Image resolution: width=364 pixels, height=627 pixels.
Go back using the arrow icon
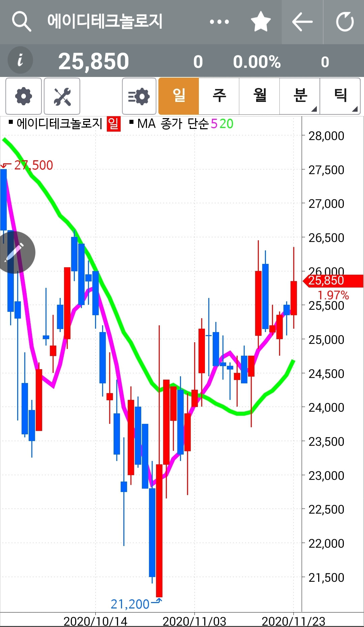[302, 22]
